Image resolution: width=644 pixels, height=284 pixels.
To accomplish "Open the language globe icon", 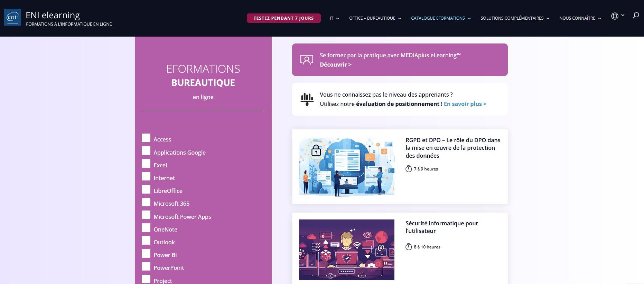I will [615, 16].
